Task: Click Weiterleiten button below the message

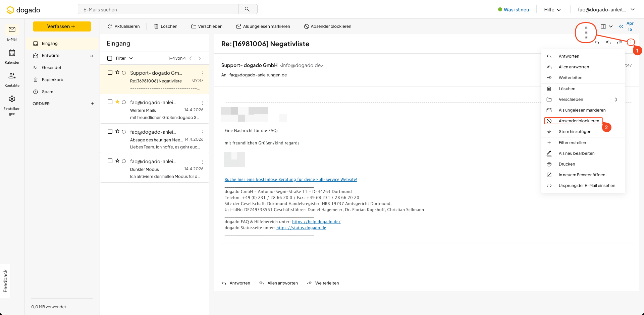Action: point(323,283)
